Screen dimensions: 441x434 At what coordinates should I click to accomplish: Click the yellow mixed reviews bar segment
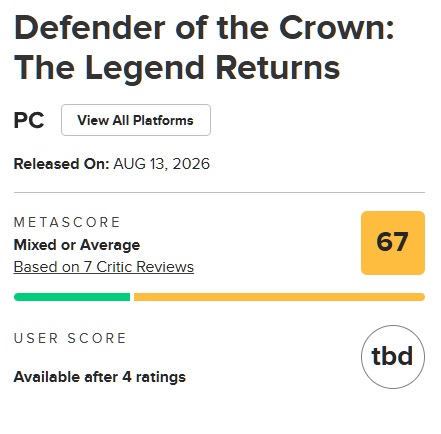coord(279,297)
